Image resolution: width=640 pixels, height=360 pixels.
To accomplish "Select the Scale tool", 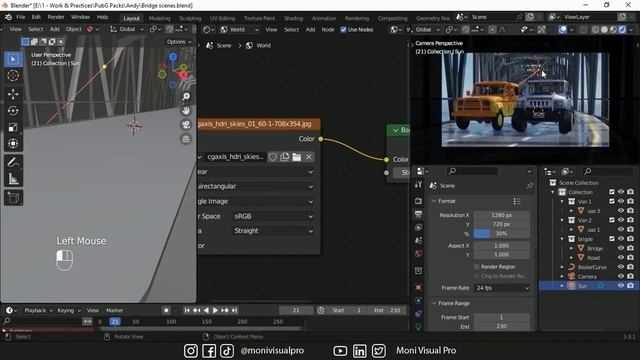I will [13, 127].
